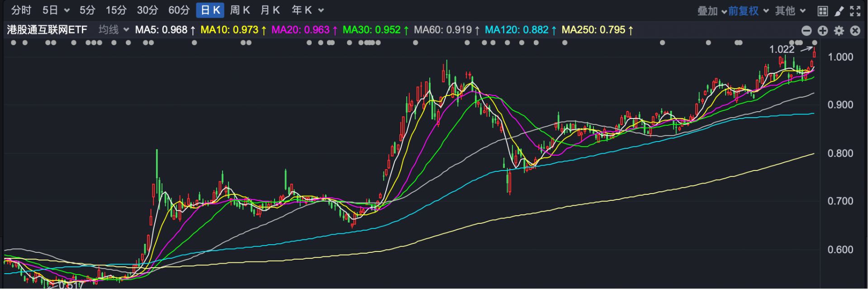
Task: Open moving average settings gear
Action: click(839, 30)
